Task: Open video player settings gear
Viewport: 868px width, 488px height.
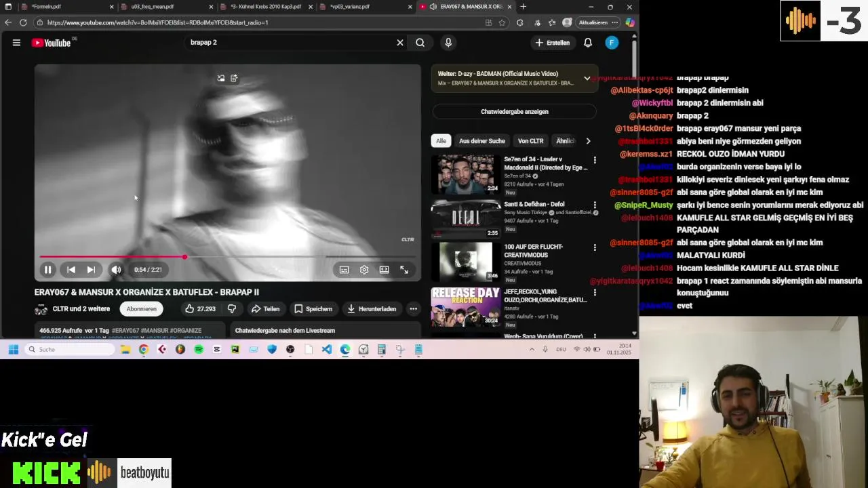Action: pos(364,270)
